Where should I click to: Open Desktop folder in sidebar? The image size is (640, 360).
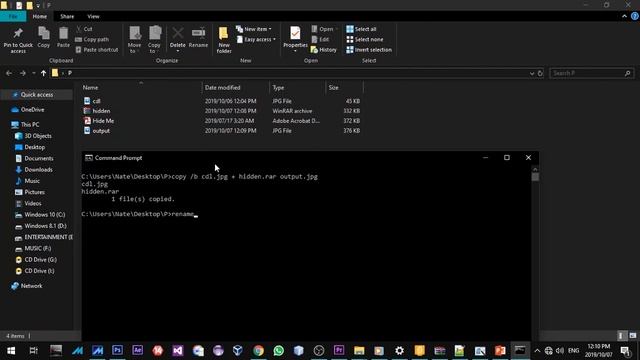[35, 147]
